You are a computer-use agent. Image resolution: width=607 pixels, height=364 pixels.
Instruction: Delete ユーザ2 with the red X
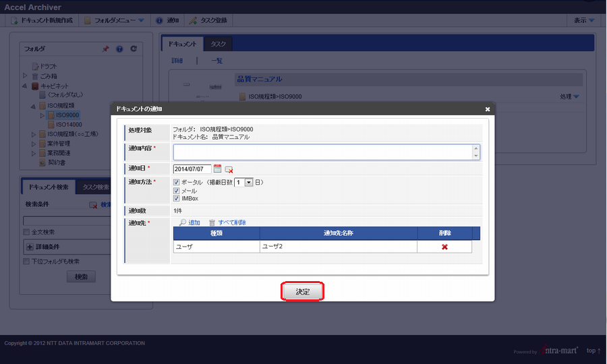pos(444,247)
